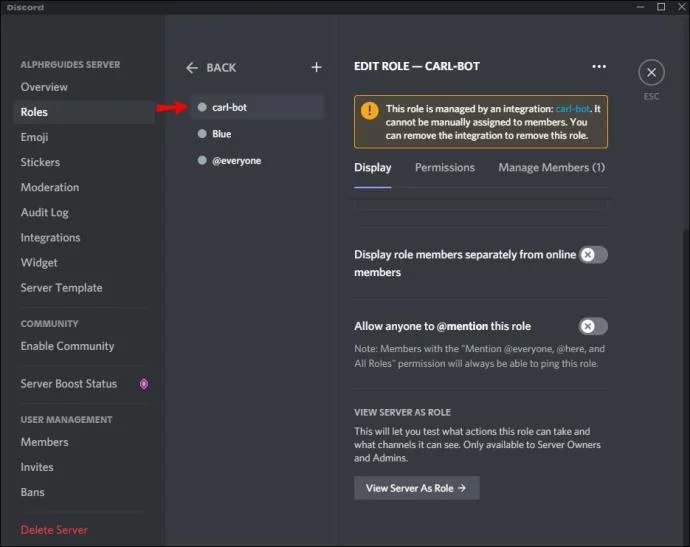Go to Moderation settings
This screenshot has width=690, height=547.
coord(50,187)
